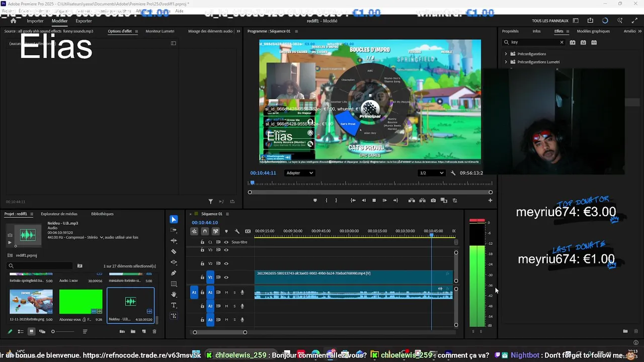The image size is (644, 362).
Task: Switch Project panel to list view
Action: (x=21, y=331)
